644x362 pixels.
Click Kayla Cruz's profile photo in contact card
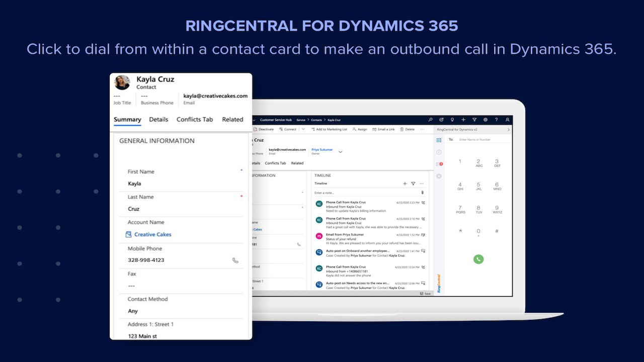click(122, 82)
